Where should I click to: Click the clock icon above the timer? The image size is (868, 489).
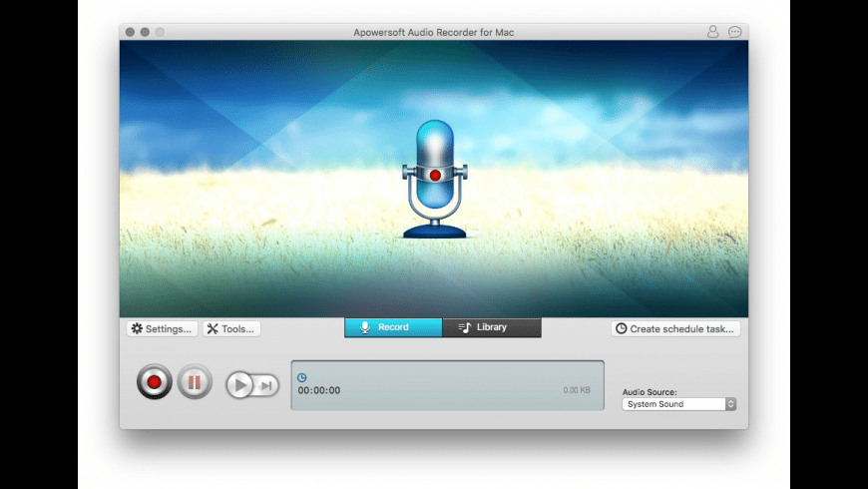[x=301, y=377]
